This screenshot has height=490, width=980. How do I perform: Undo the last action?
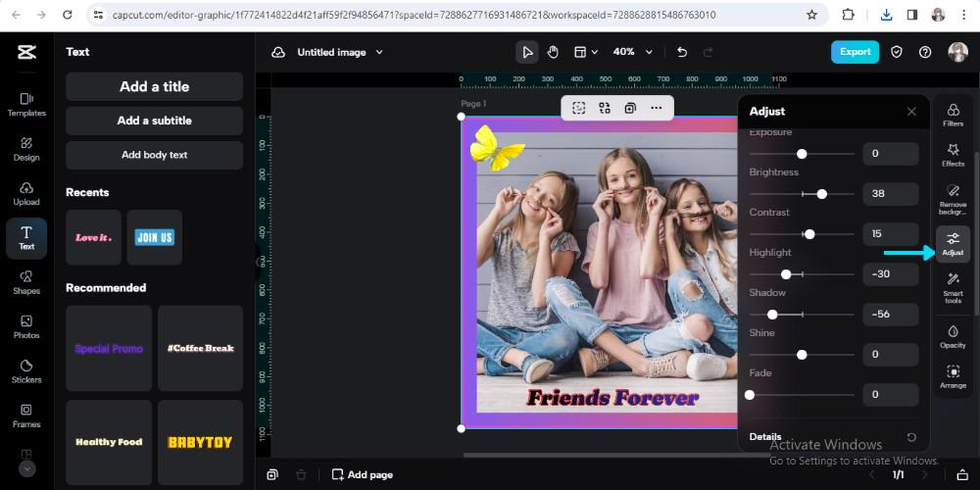682,53
